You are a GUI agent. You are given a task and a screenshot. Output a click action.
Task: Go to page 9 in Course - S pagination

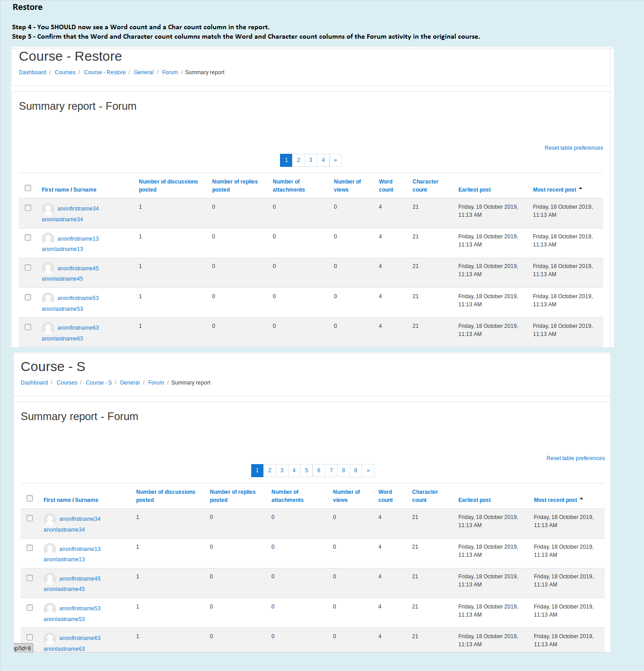pyautogui.click(x=356, y=470)
